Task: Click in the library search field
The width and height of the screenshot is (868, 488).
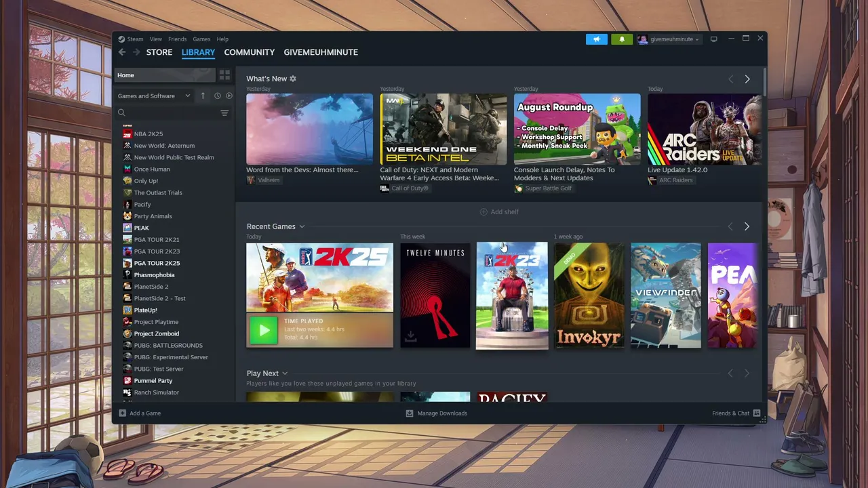Action: pyautogui.click(x=173, y=113)
